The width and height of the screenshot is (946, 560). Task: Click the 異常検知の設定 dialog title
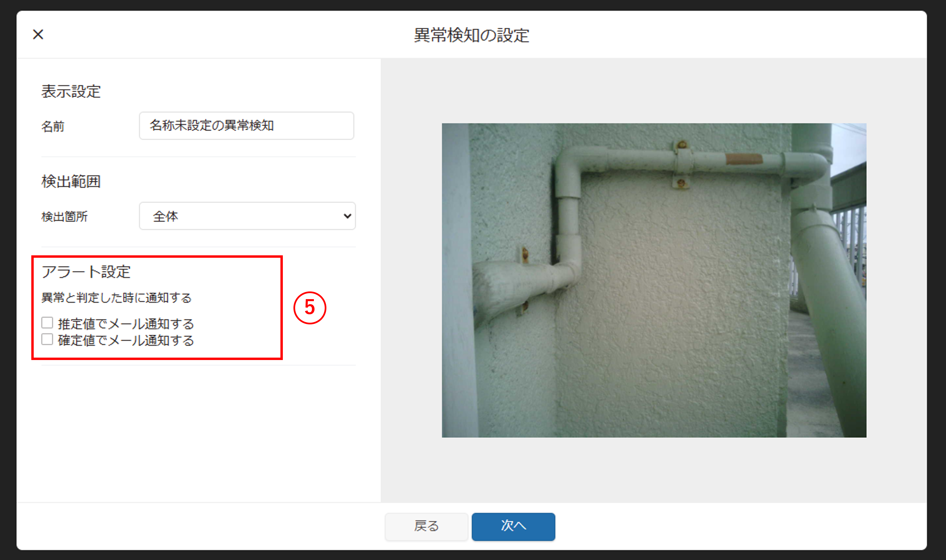[x=472, y=35]
